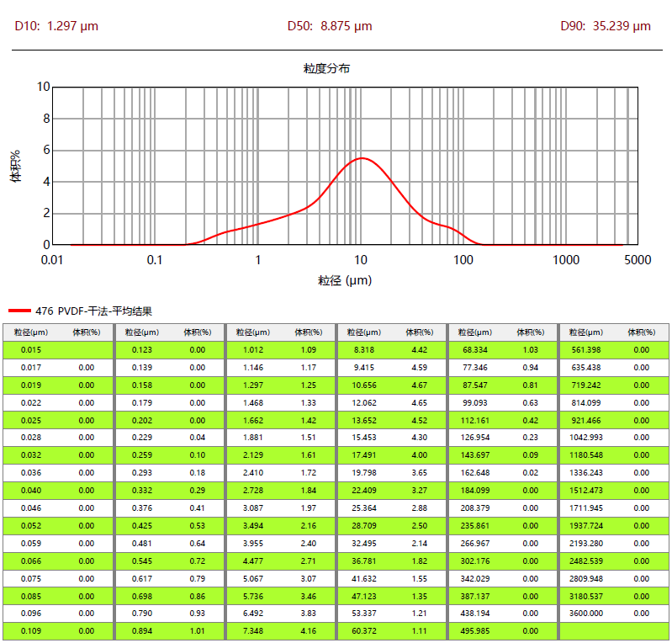Select the table cell 68.334

point(474,349)
